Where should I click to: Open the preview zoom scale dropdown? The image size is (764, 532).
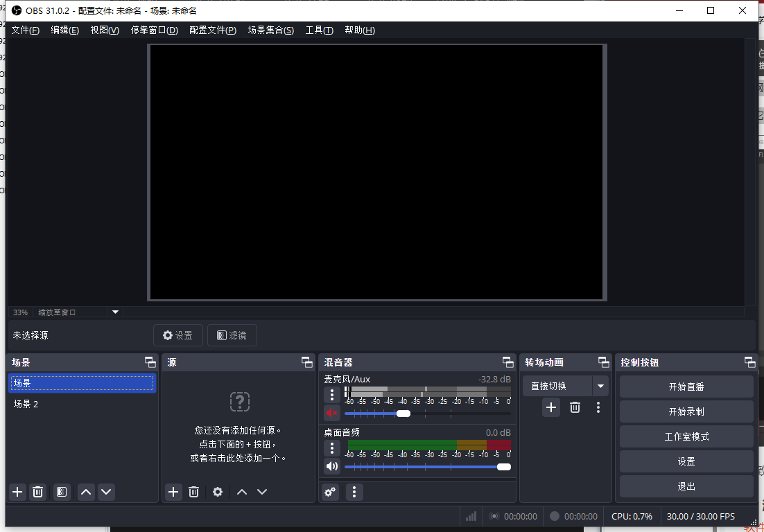pyautogui.click(x=116, y=312)
